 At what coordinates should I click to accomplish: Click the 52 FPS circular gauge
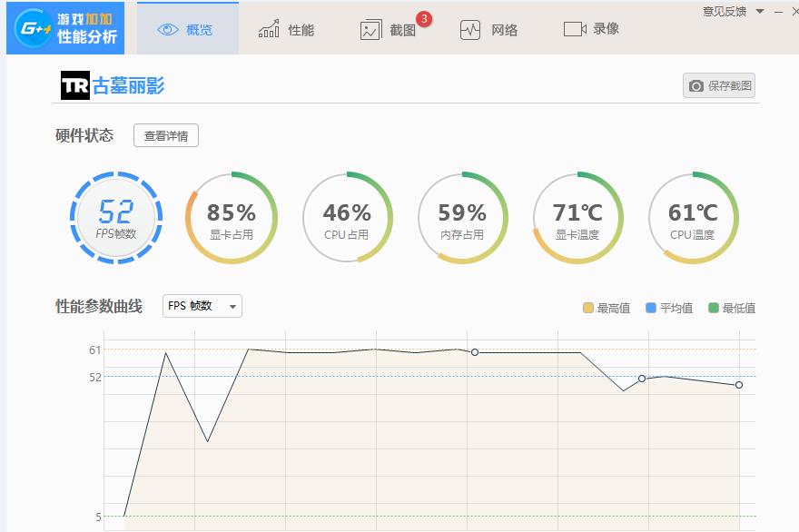pyautogui.click(x=115, y=216)
